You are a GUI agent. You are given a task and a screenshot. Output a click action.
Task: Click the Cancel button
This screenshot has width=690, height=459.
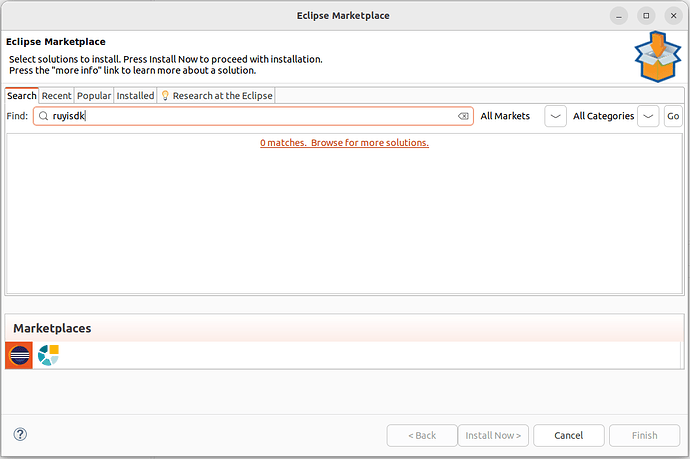point(569,435)
